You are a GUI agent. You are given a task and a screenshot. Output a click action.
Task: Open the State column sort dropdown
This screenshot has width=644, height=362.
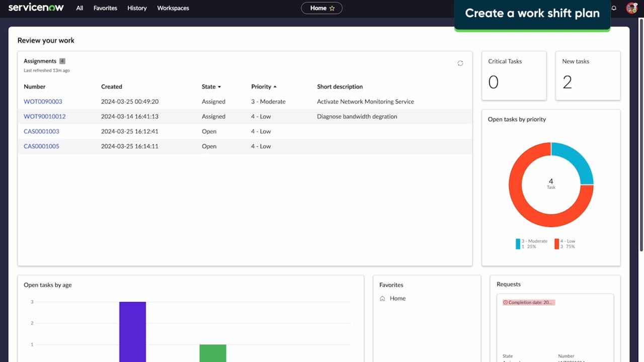pyautogui.click(x=219, y=86)
